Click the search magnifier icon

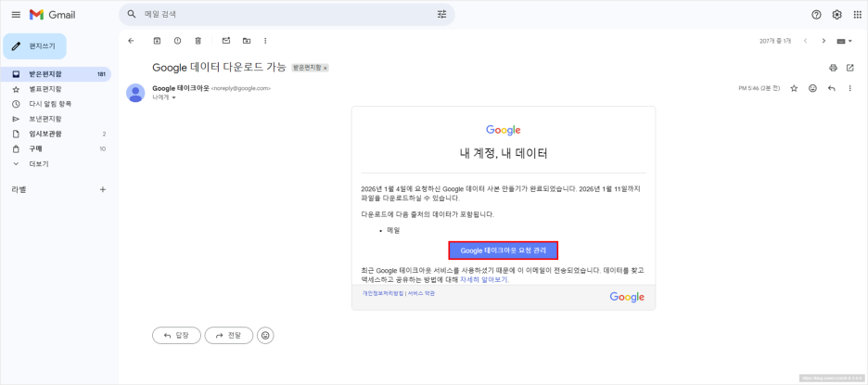(x=132, y=15)
